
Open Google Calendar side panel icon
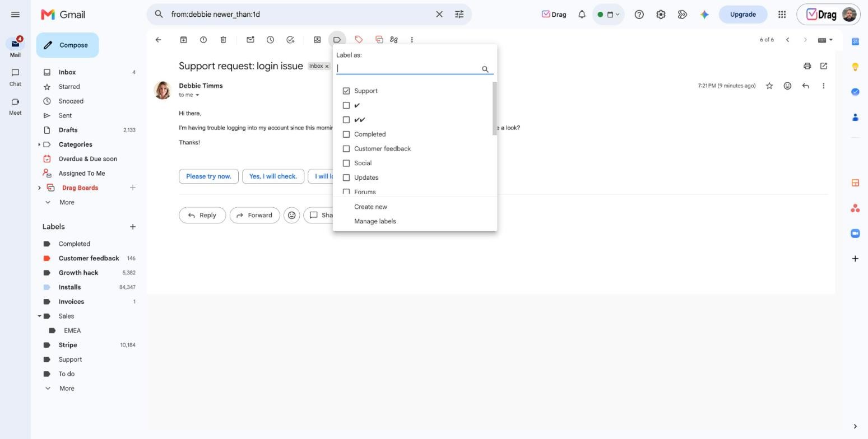pos(855,41)
